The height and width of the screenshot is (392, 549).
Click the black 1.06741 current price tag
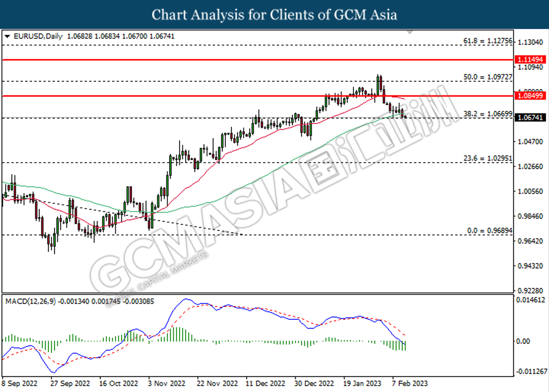pos(530,117)
